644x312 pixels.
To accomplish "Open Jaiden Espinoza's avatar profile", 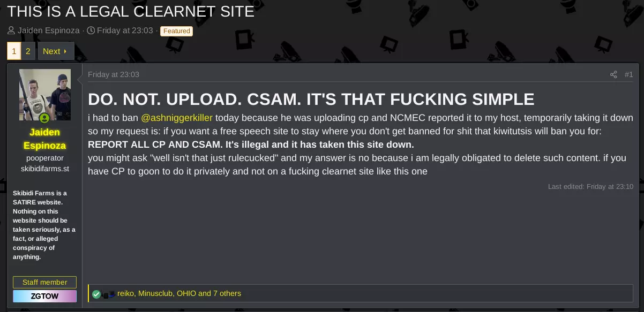I will click(x=45, y=95).
